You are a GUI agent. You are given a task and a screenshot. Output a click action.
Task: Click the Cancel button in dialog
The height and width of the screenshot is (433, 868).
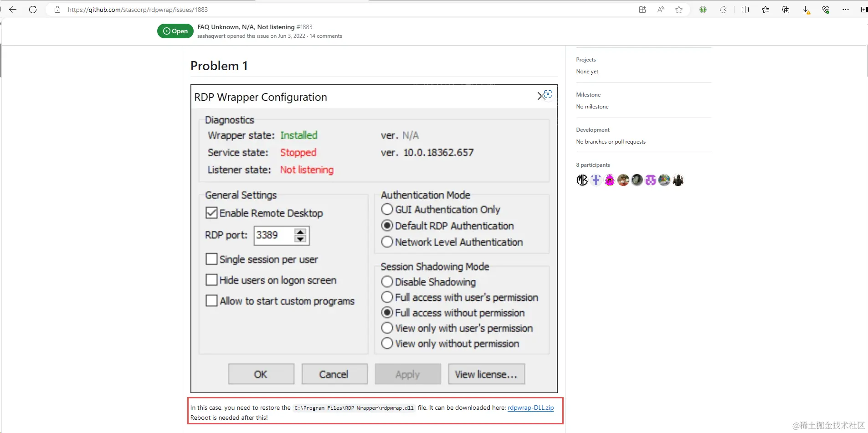334,374
